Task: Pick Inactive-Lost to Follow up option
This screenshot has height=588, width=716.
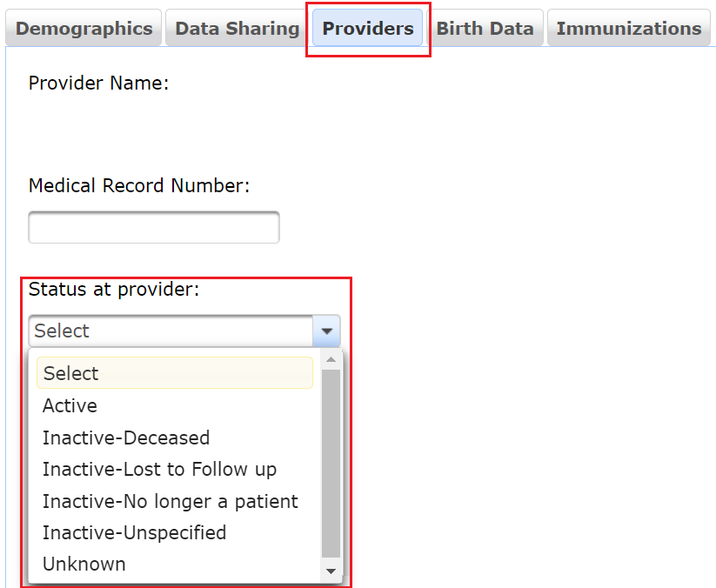Action: pyautogui.click(x=159, y=470)
